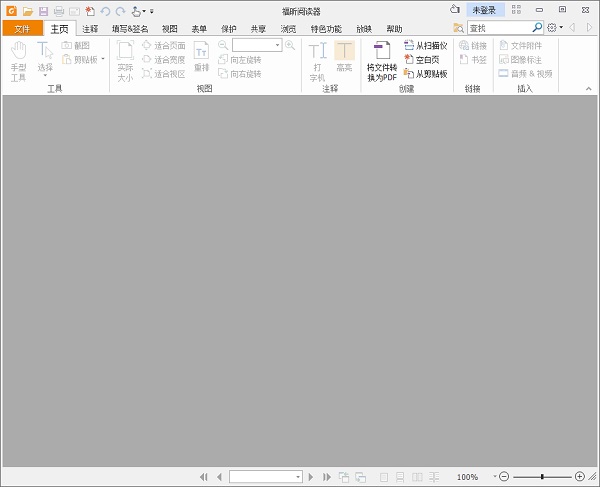Open the 文件 (File) menu tab
The height and width of the screenshot is (487, 600).
click(22, 29)
